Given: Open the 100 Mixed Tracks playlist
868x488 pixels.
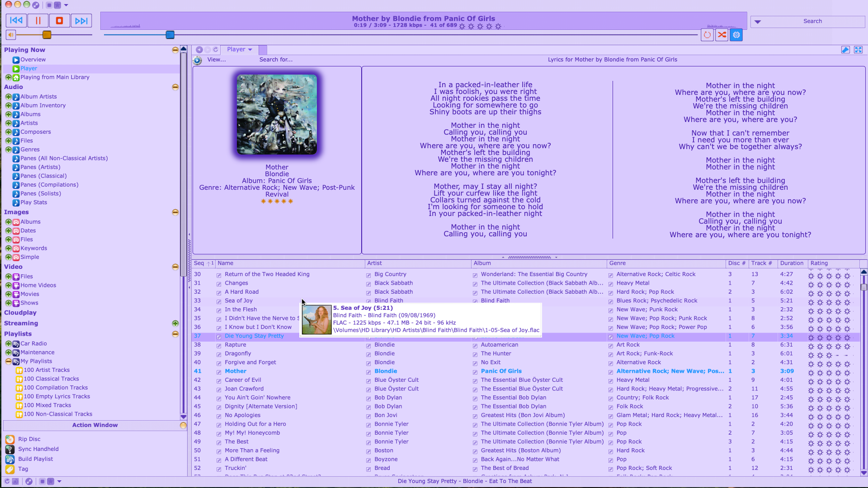Looking at the screenshot, I should pos(47,405).
